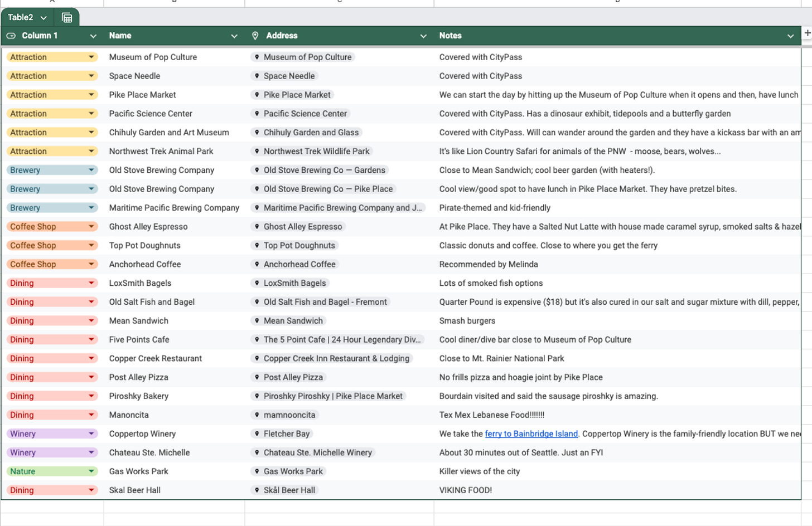
Task: Open Coffee Shop dropdown for Anchorhead Coffee row
Action: 91,264
